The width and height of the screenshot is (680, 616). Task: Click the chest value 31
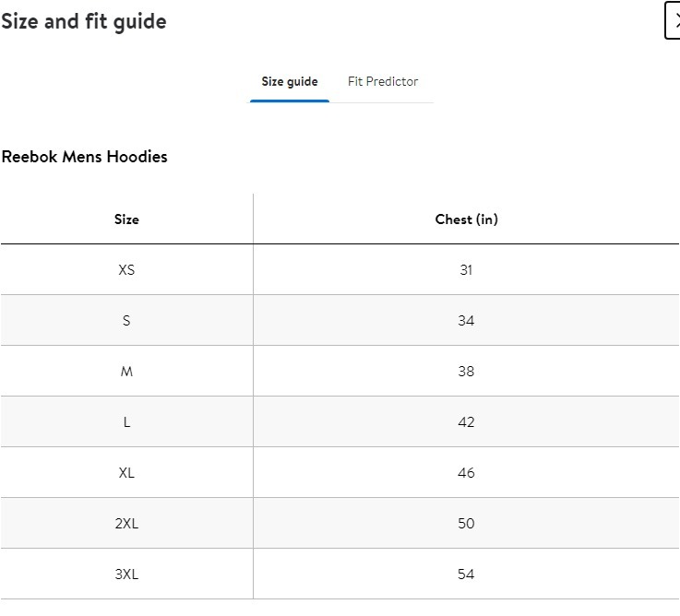pos(466,270)
